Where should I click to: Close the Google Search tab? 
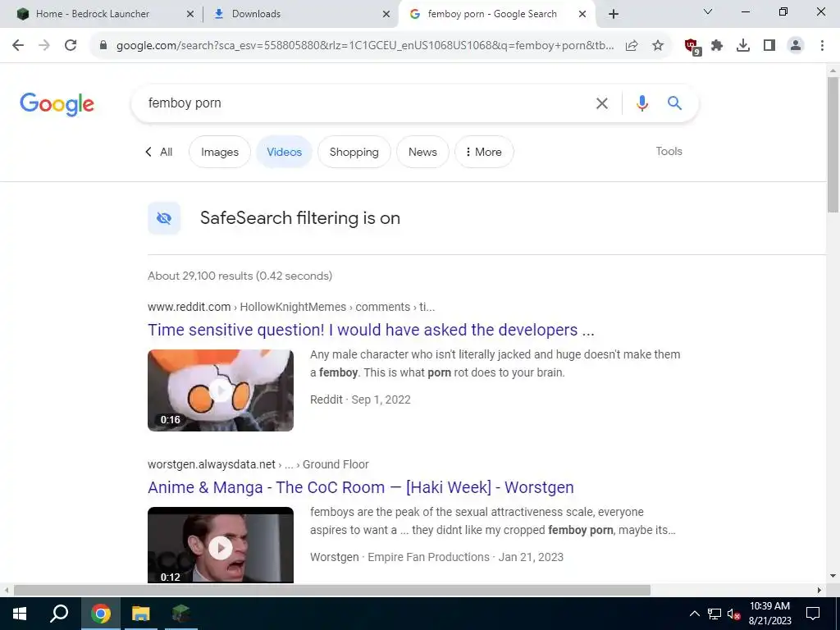(582, 15)
